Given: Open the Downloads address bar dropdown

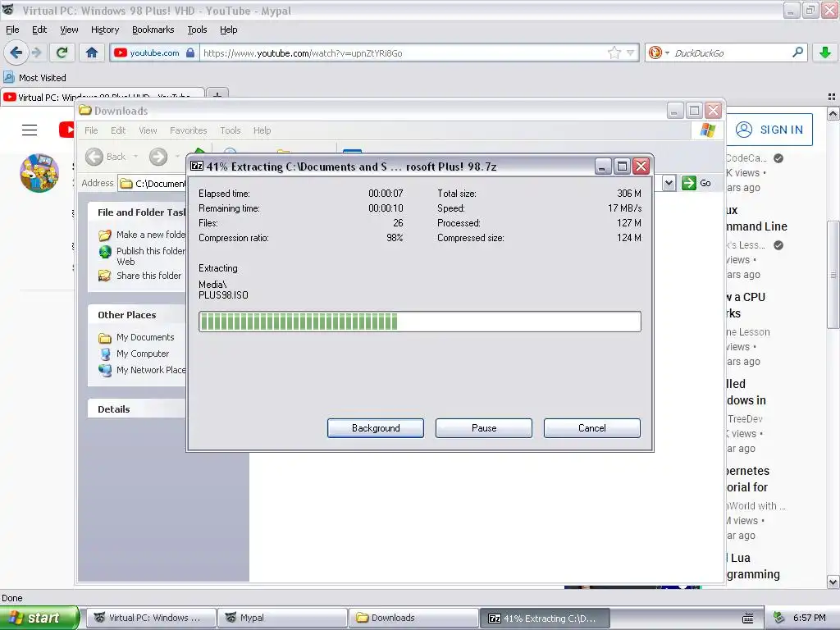Looking at the screenshot, I should pos(669,183).
